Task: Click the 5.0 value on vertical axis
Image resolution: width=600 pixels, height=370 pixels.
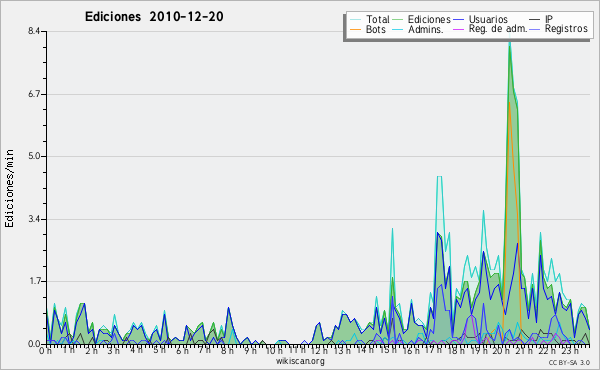Action: [x=34, y=156]
